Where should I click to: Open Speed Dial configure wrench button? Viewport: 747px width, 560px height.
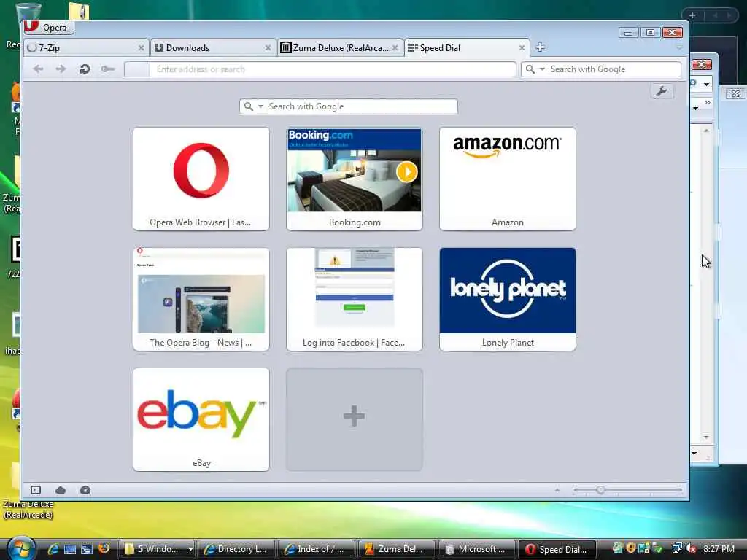coord(661,91)
